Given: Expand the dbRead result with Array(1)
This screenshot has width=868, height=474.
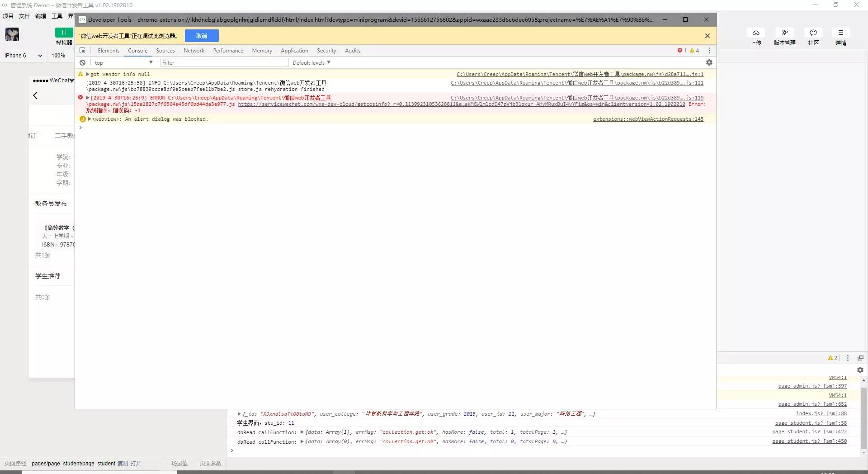Looking at the screenshot, I should pyautogui.click(x=302, y=432).
